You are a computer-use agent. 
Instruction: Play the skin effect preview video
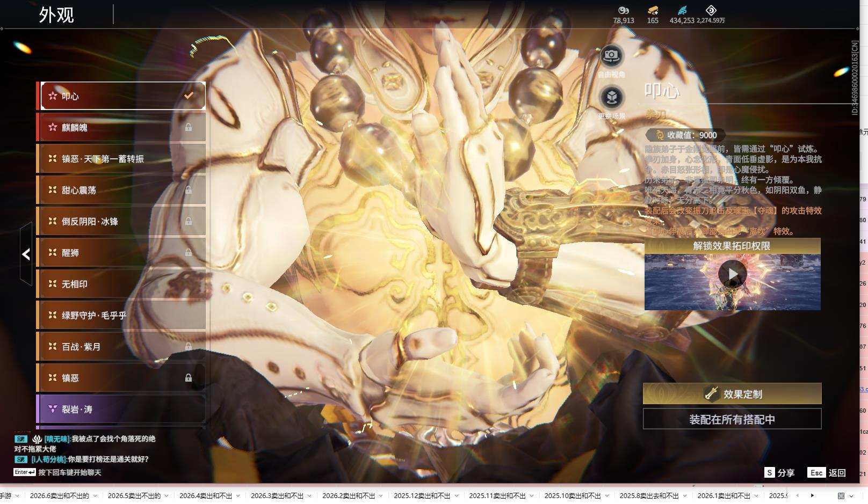click(733, 274)
